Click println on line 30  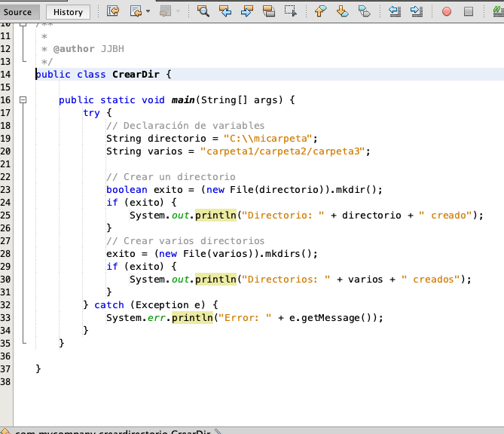pyautogui.click(x=215, y=280)
